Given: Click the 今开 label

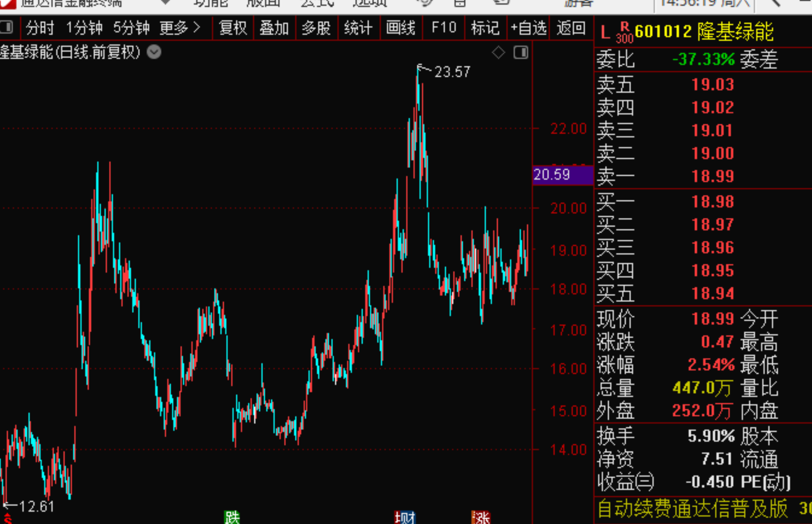Looking at the screenshot, I should point(759,319).
